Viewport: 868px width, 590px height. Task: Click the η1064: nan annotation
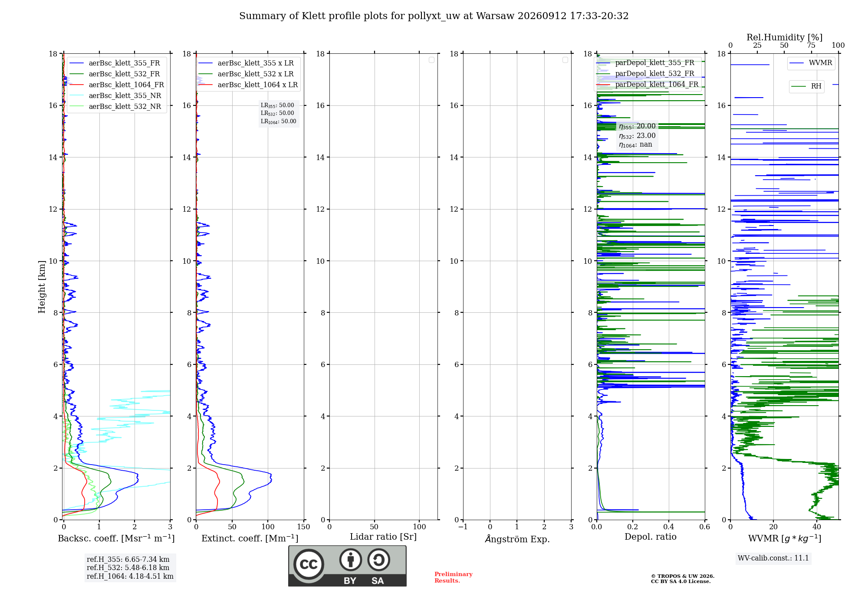[x=635, y=145]
